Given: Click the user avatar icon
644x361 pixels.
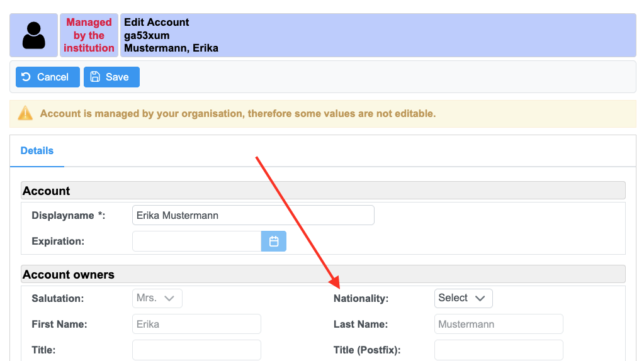Looking at the screenshot, I should click(x=33, y=35).
